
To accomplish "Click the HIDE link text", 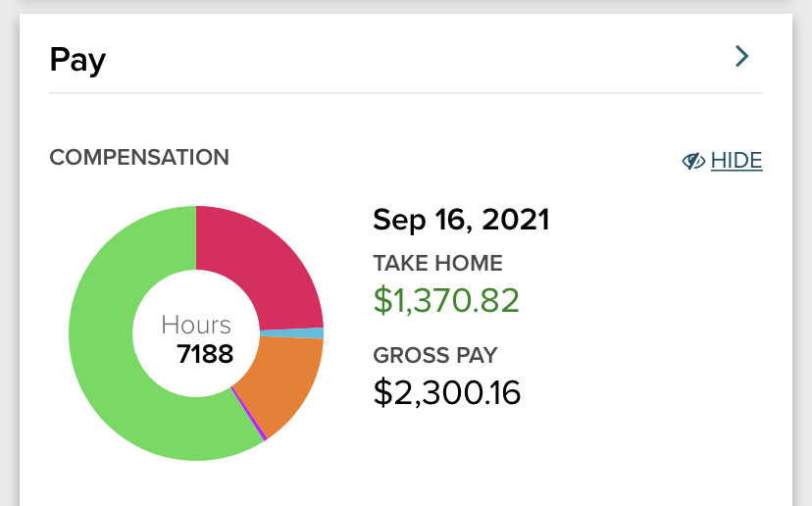I will [x=736, y=161].
